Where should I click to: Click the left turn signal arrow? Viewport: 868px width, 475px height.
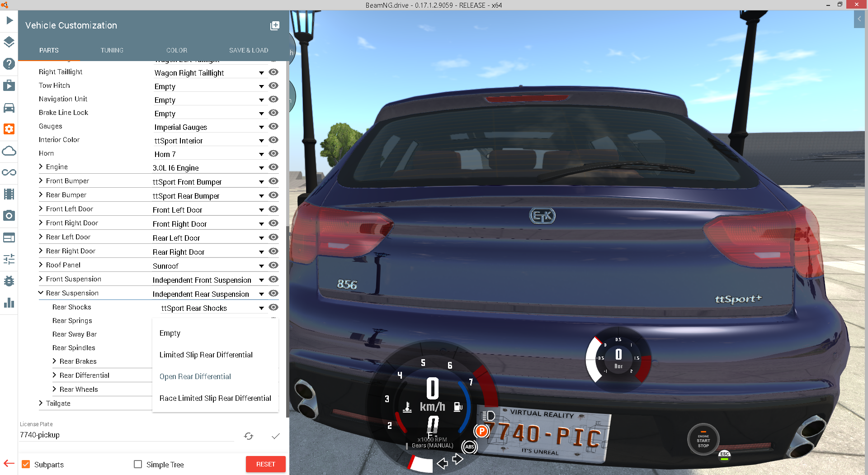(x=443, y=463)
